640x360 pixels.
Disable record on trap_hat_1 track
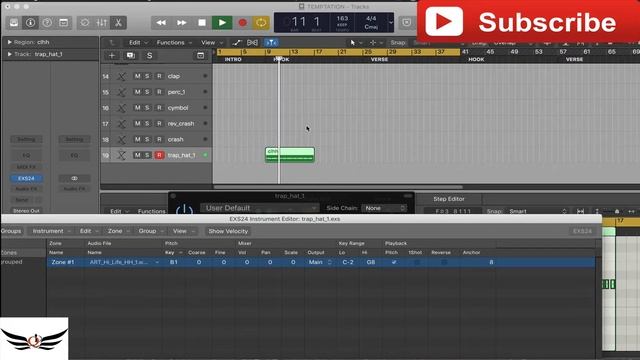159,155
